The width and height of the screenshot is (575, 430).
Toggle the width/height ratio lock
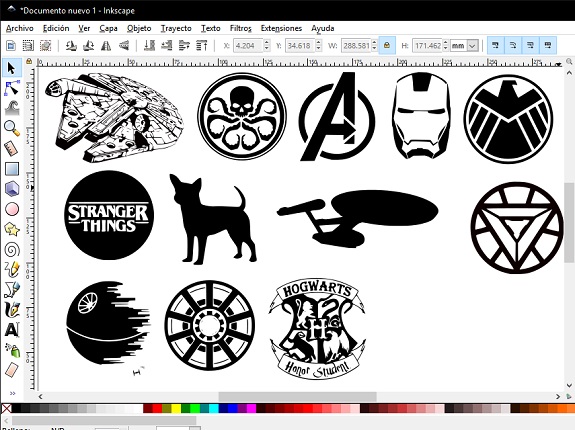(x=387, y=45)
